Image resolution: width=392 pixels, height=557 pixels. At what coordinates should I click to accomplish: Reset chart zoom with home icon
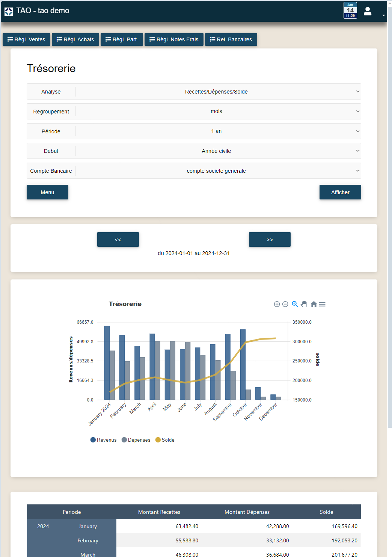click(314, 304)
